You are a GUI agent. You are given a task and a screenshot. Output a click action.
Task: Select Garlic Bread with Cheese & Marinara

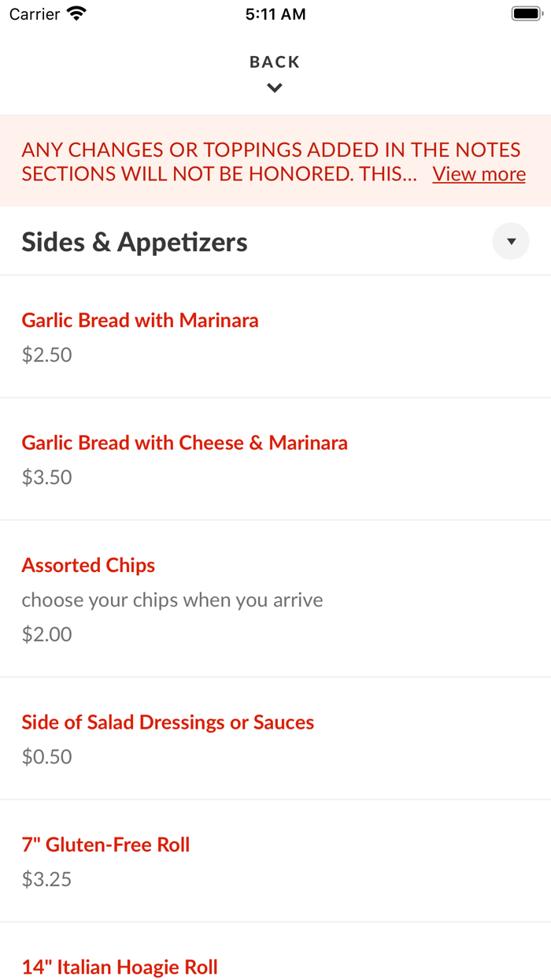point(184,442)
